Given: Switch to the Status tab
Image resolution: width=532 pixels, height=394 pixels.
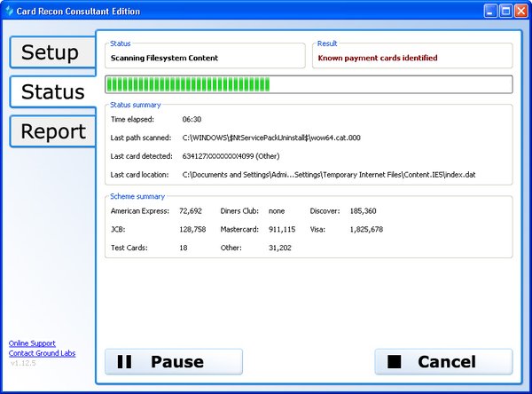Looking at the screenshot, I should coord(53,91).
